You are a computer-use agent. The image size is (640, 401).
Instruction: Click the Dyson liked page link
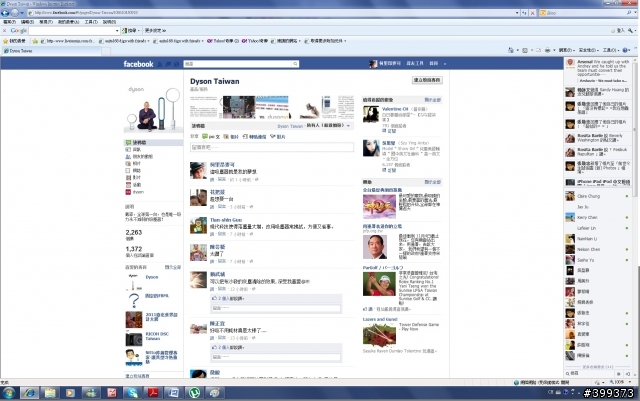click(152, 277)
